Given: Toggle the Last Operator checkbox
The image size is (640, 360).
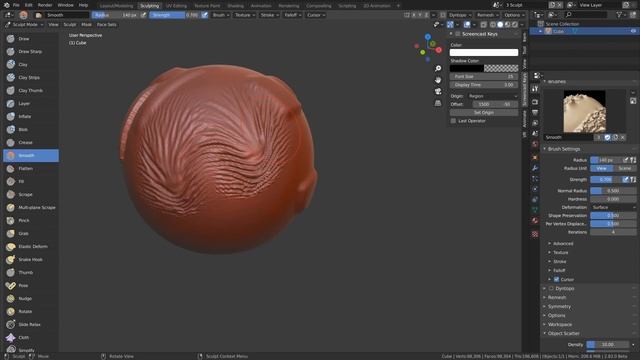Looking at the screenshot, I should (453, 121).
